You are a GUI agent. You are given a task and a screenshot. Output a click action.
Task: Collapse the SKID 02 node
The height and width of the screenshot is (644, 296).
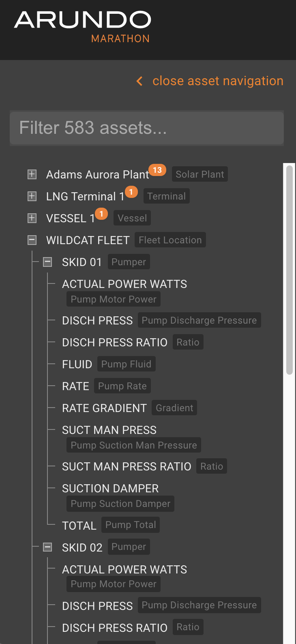[x=47, y=547]
